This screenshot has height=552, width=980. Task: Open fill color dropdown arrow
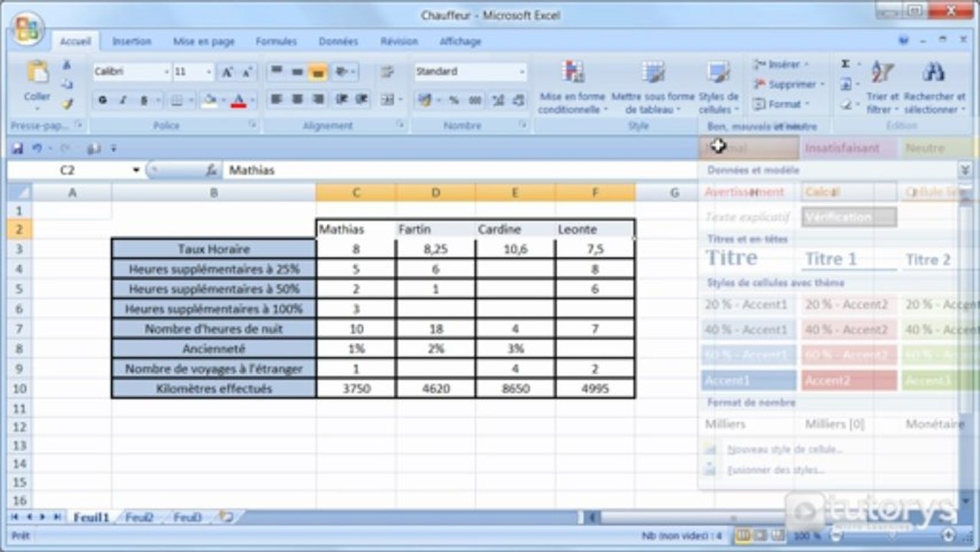pos(222,100)
